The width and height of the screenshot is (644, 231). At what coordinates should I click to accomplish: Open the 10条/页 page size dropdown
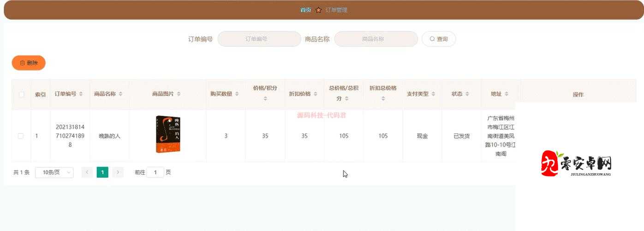click(54, 172)
